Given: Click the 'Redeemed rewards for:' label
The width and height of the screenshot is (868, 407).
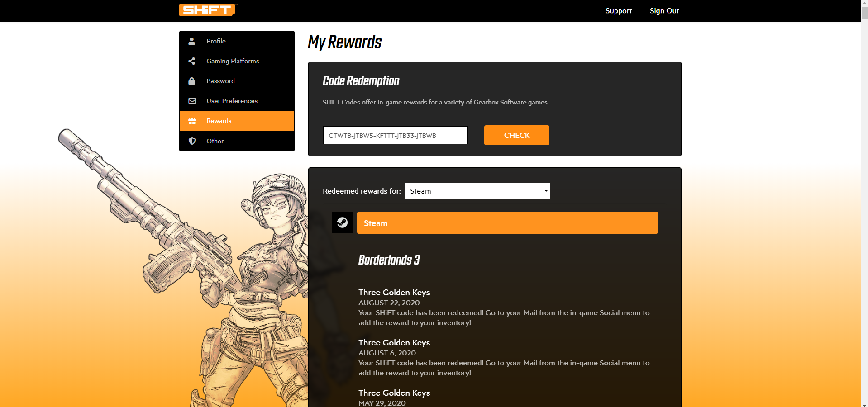Looking at the screenshot, I should pos(362,191).
